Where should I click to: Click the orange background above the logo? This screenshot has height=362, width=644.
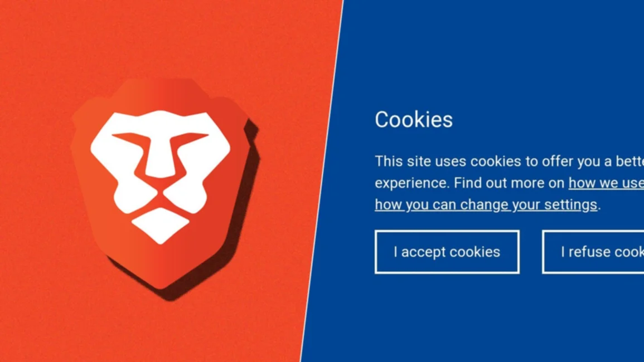pyautogui.click(x=164, y=37)
